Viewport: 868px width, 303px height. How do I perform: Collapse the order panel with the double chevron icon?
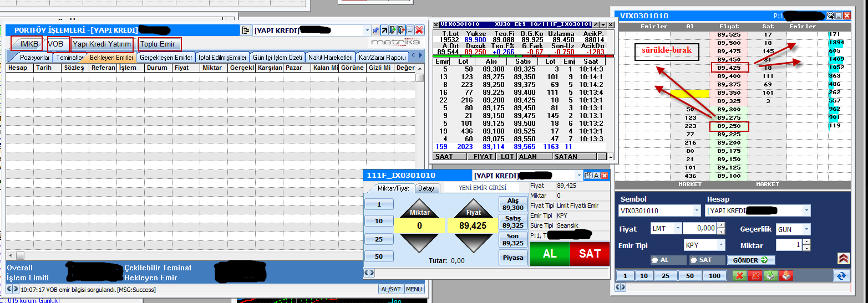click(844, 258)
